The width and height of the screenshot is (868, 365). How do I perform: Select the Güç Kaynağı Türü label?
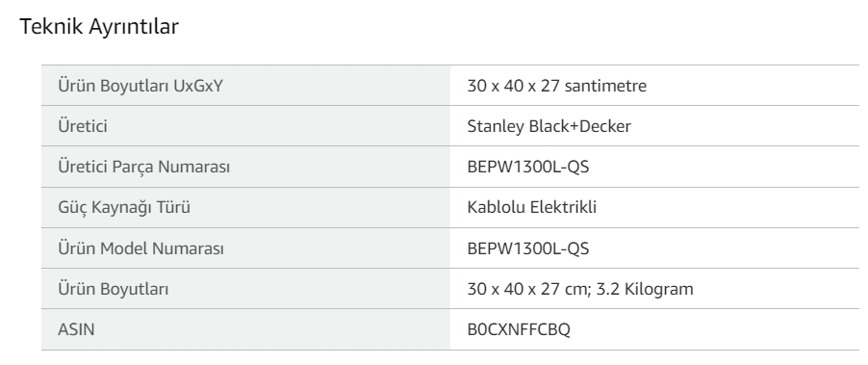point(124,208)
